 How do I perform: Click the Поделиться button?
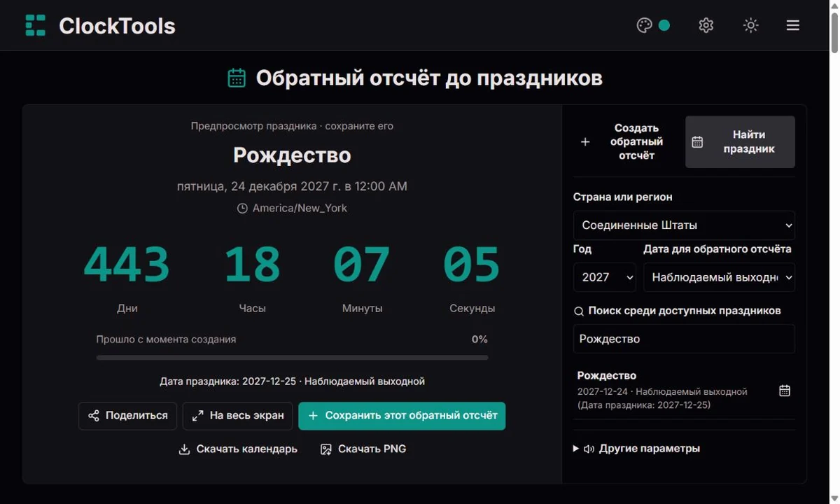click(x=127, y=416)
